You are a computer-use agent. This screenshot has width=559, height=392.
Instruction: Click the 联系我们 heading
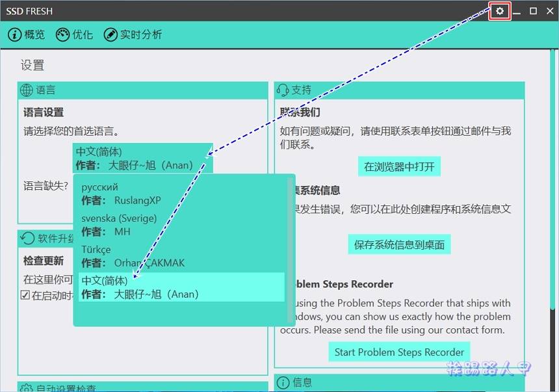click(x=300, y=112)
